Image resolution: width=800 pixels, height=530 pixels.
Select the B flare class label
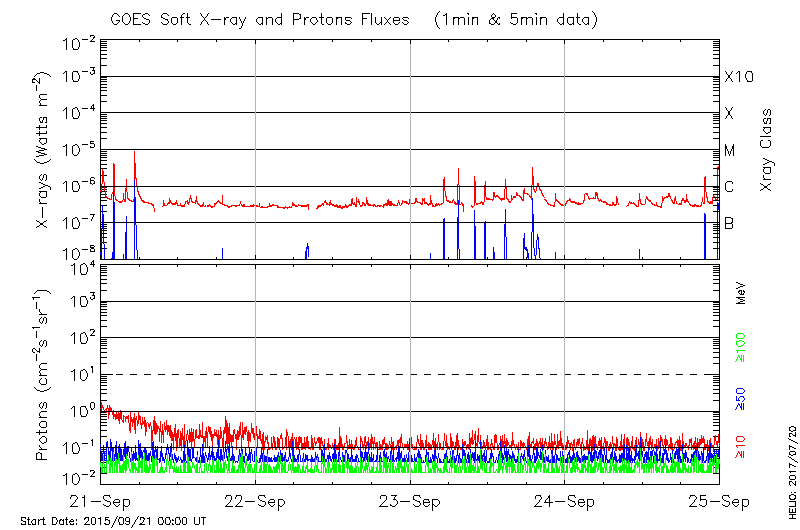pyautogui.click(x=729, y=223)
